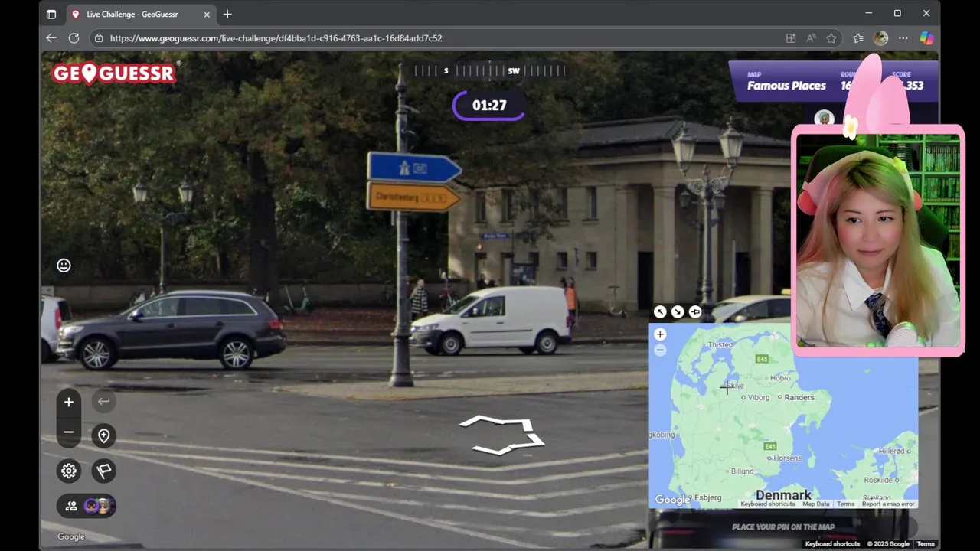Viewport: 980px width, 551px height.
Task: Open browser profile avatar
Action: 880,38
